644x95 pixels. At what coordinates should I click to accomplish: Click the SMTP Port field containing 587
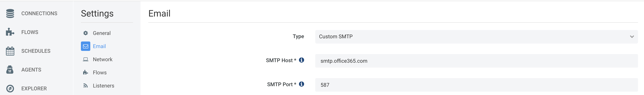[x=476, y=85]
